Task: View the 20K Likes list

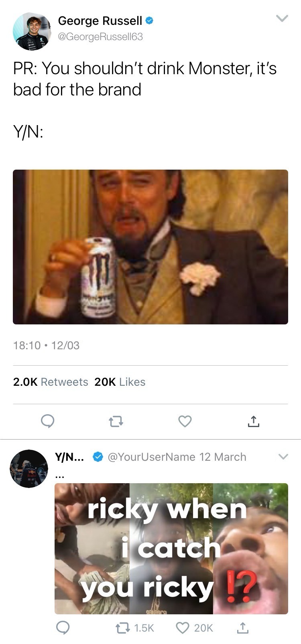Action: pos(120,382)
